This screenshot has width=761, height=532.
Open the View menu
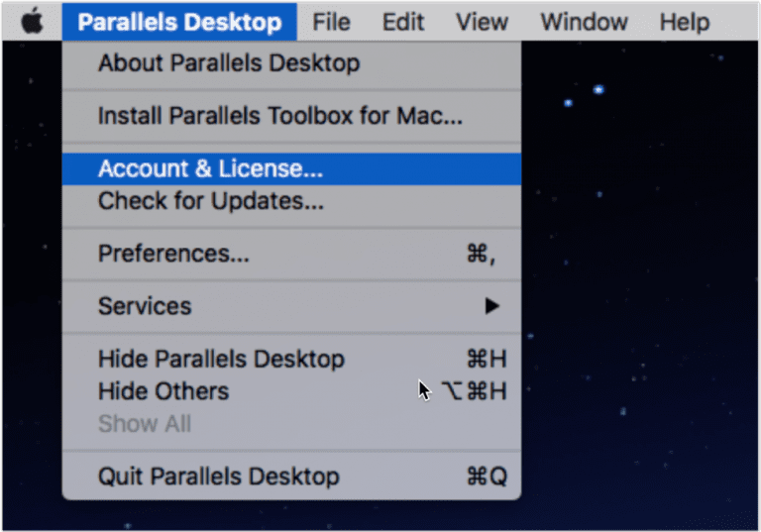coord(482,22)
